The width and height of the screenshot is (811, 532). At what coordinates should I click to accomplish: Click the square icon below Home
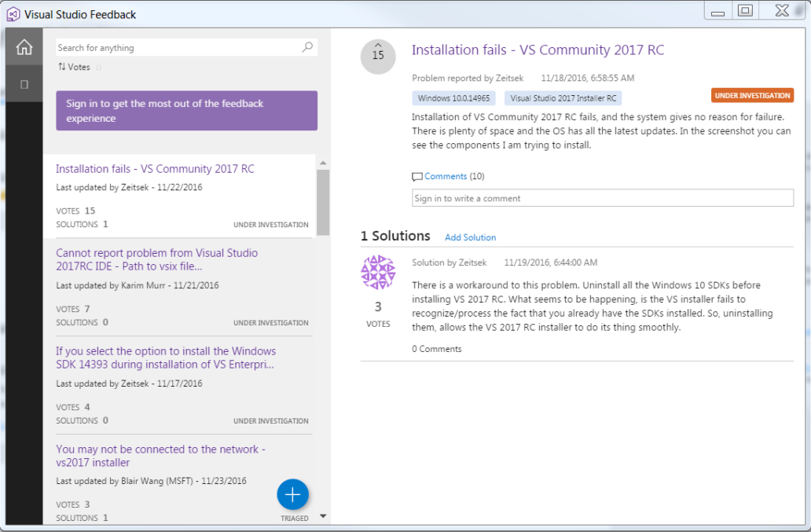pos(24,84)
